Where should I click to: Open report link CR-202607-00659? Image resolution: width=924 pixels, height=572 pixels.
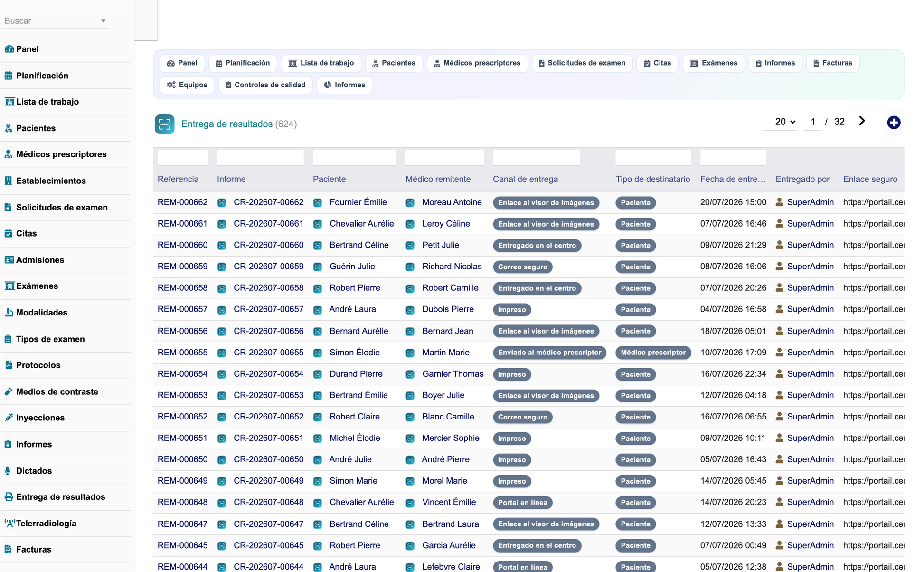coord(268,267)
